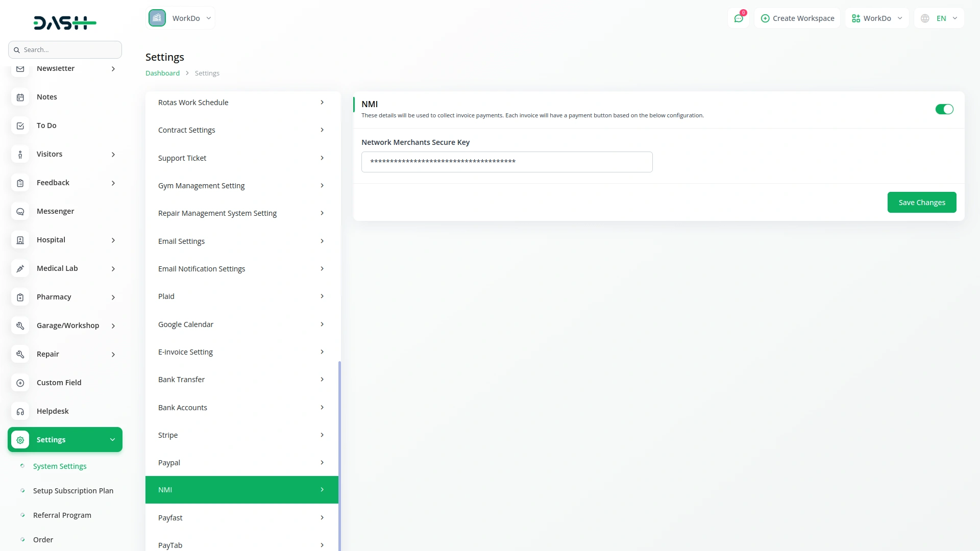Click the Network Merchants Secure Key field
980x551 pixels.
(506, 162)
